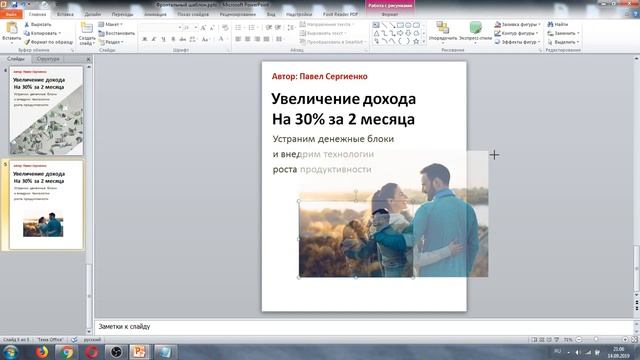Click the New Slide (Создать слайд) icon
This screenshot has width=640, height=360.
pos(87,28)
